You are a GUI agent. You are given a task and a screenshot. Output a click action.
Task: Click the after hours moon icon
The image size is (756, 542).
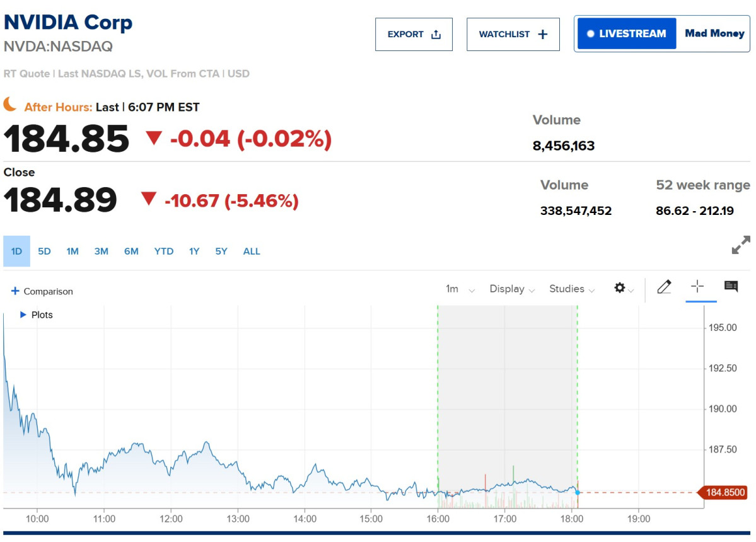point(10,104)
